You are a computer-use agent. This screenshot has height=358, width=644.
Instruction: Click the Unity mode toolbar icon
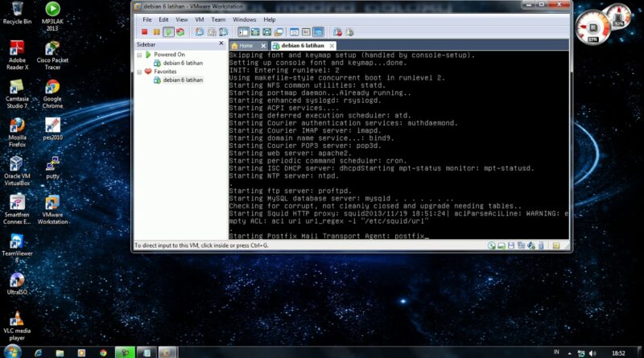(x=279, y=32)
